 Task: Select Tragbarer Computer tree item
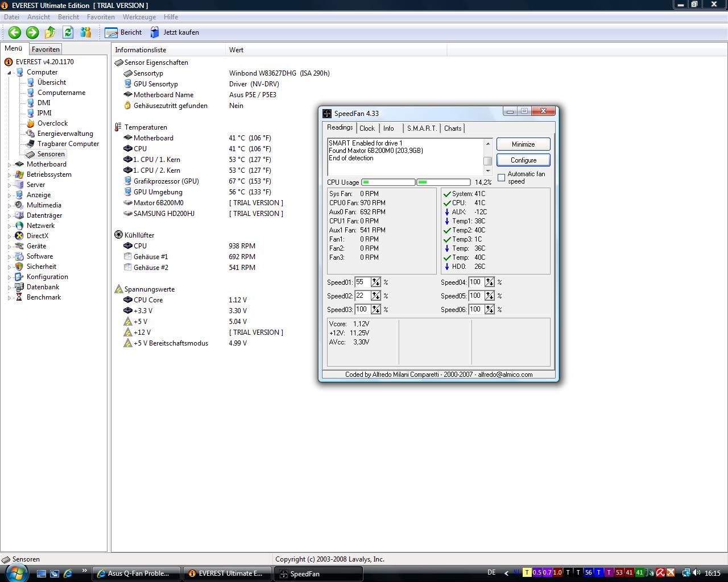pos(68,144)
